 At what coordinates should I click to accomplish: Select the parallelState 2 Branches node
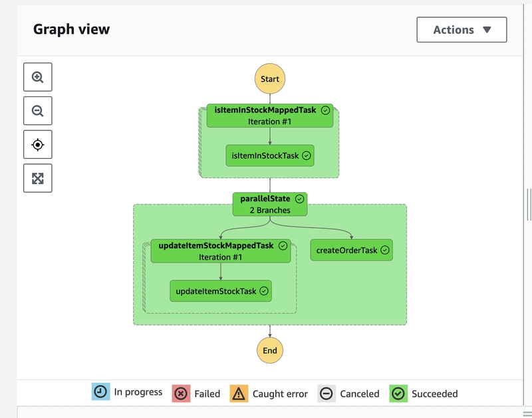(x=270, y=204)
